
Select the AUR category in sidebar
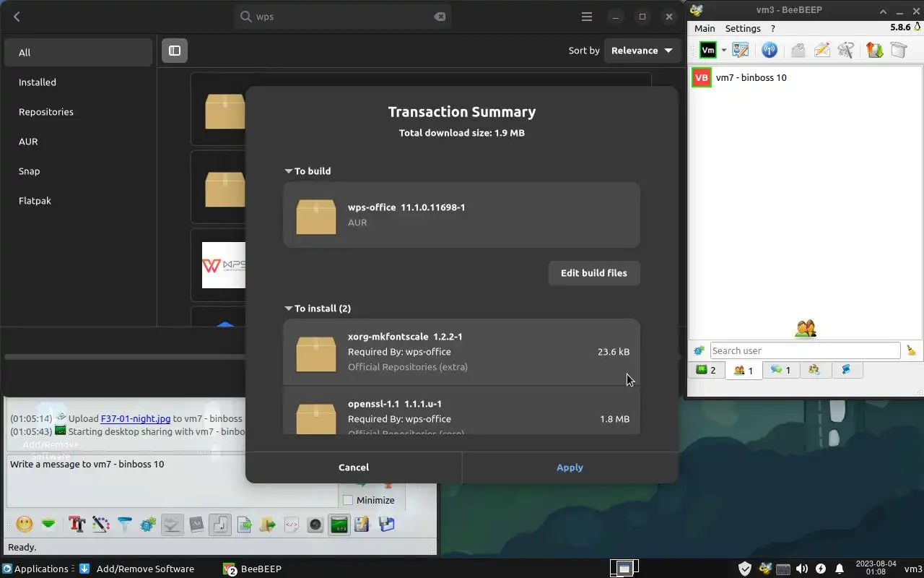(x=78, y=142)
